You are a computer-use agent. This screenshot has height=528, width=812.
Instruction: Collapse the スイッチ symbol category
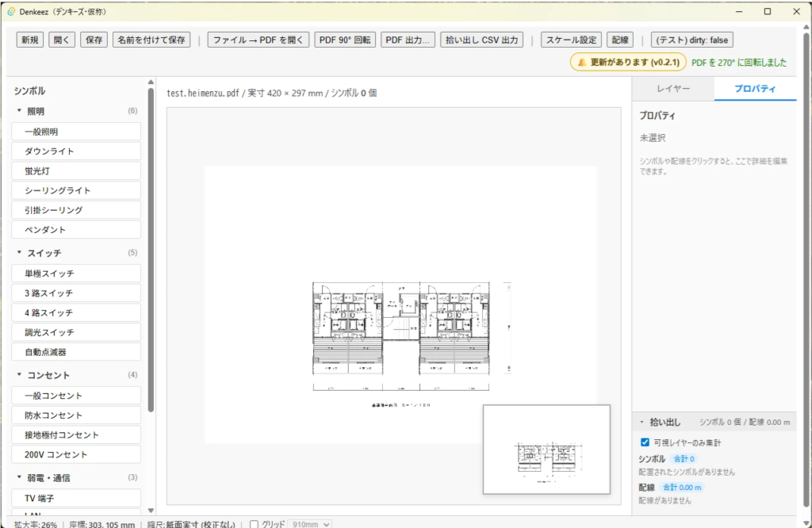click(19, 253)
